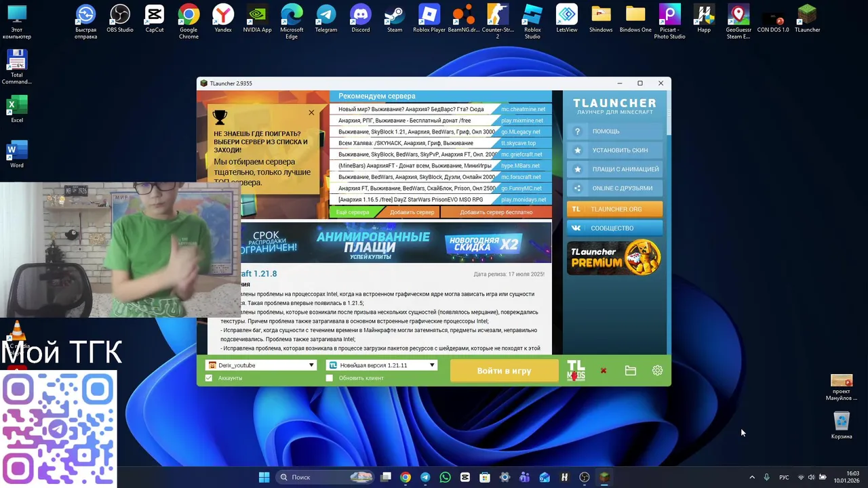Select server go.MLegacy.net
The height and width of the screenshot is (488, 868).
click(441, 131)
